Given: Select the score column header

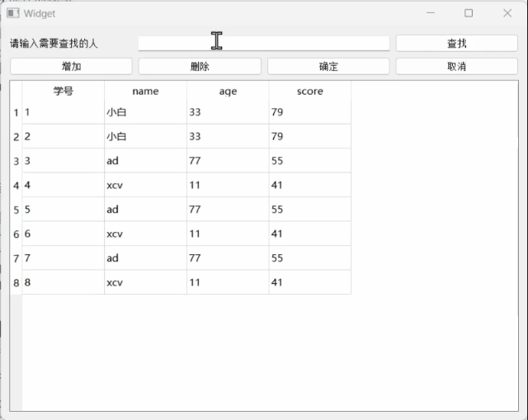Looking at the screenshot, I should tap(310, 91).
